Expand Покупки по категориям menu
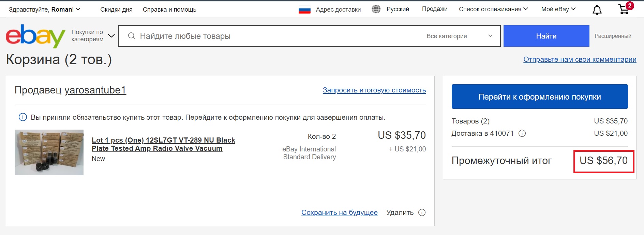This screenshot has width=644, height=235. [x=92, y=36]
